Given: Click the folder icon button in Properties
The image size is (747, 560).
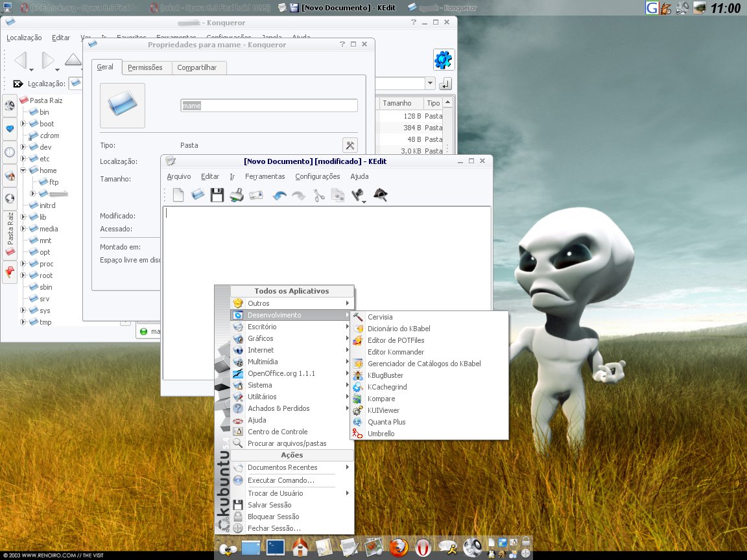Looking at the screenshot, I should 123,106.
